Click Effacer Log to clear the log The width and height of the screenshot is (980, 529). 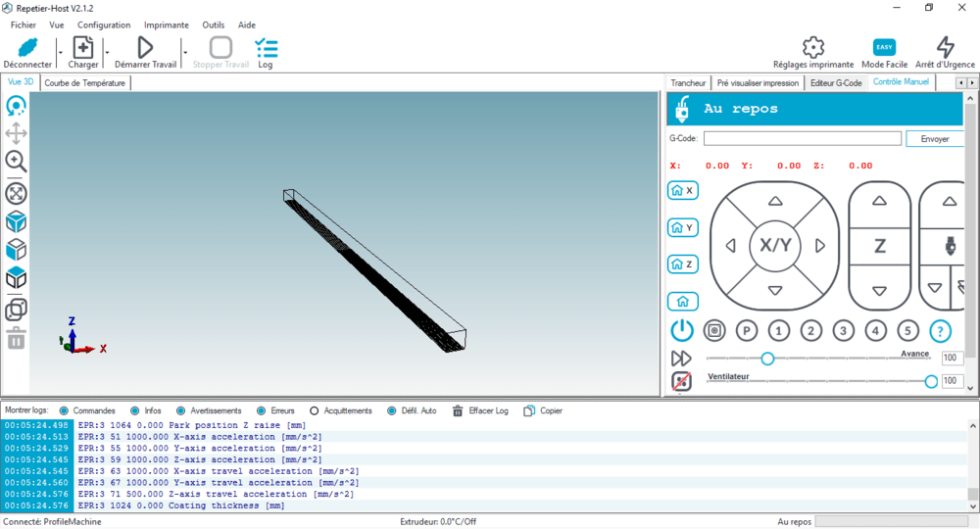click(480, 411)
